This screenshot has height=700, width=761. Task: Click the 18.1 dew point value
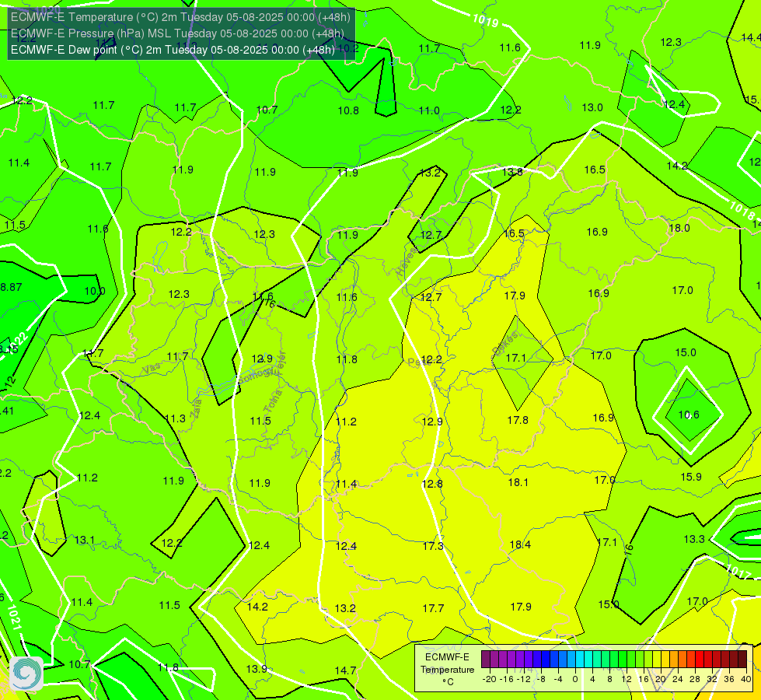(x=518, y=482)
